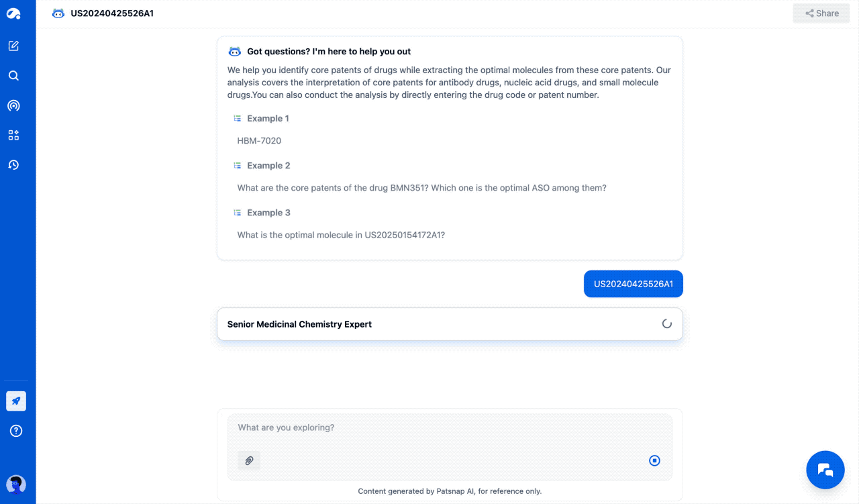This screenshot has width=859, height=504.
Task: Open the live chat support bubble
Action: tap(825, 470)
